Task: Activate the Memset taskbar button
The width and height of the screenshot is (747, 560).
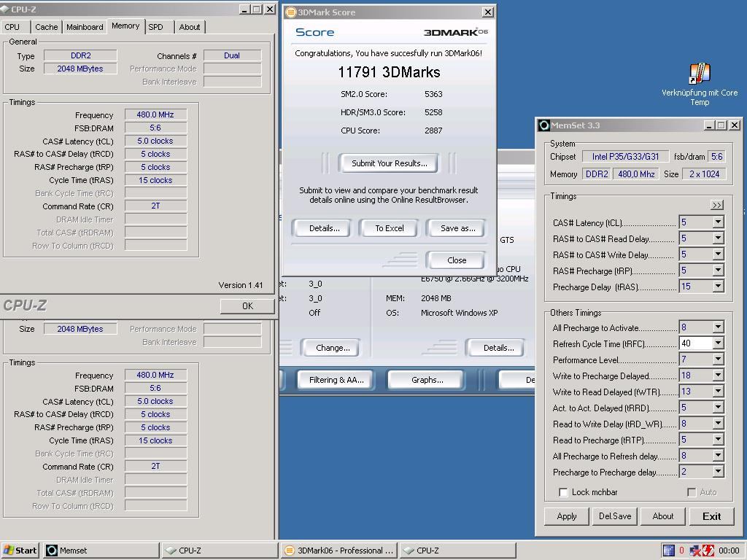Action: click(101, 551)
